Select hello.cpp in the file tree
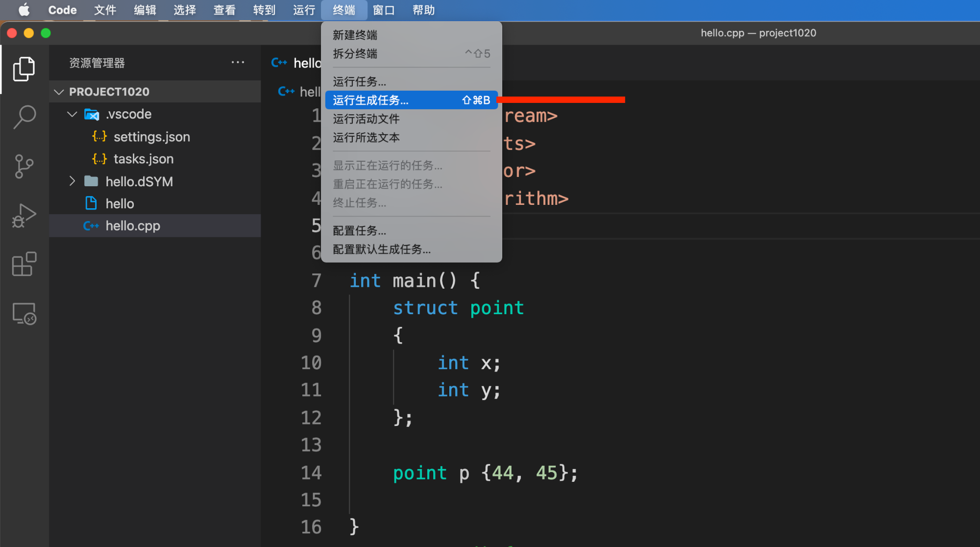 click(x=133, y=225)
